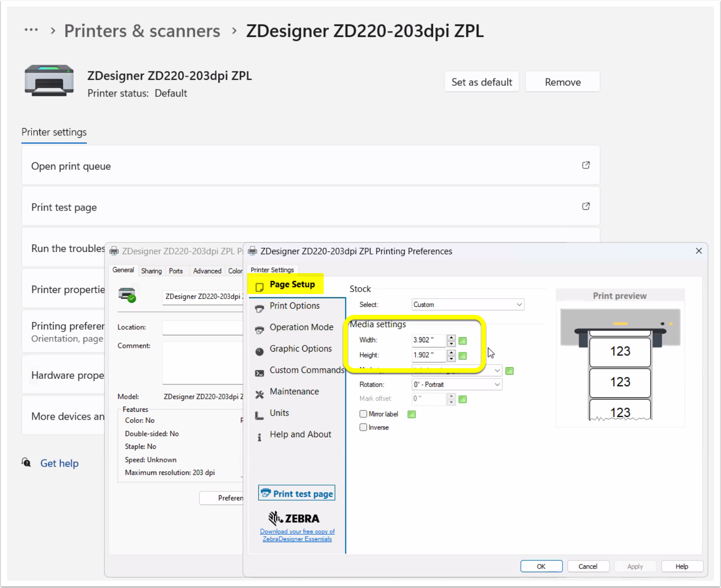Click the Width value input field
Viewport: 721px width, 588px height.
pyautogui.click(x=427, y=340)
